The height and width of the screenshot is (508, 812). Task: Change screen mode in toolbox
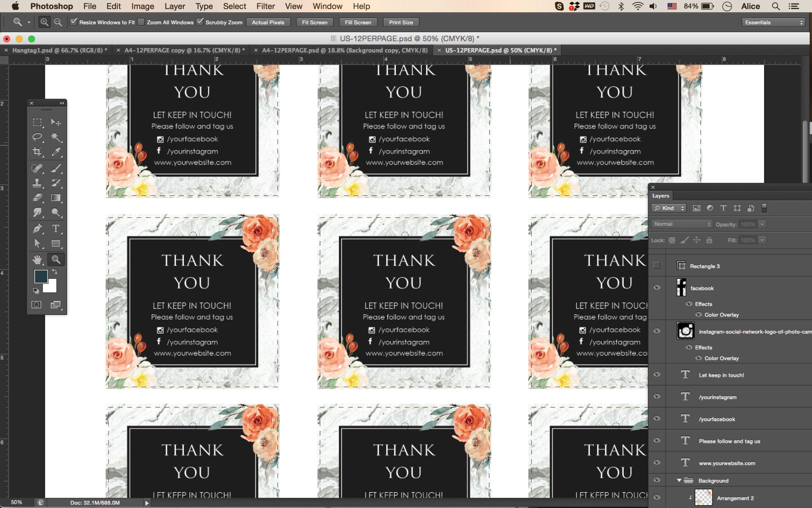pyautogui.click(x=56, y=305)
